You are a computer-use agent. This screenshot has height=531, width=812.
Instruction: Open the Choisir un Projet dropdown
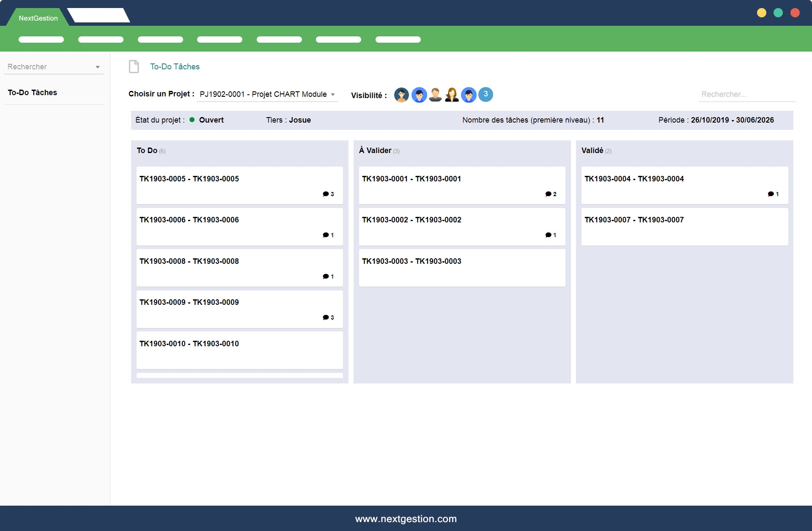point(267,94)
